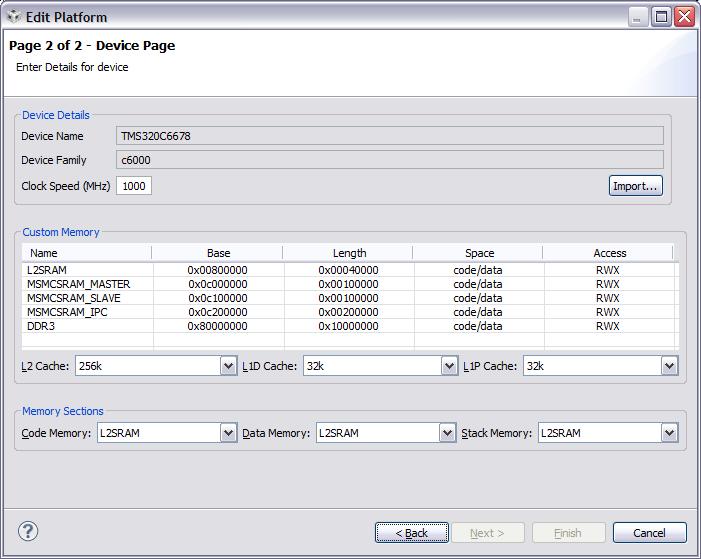Image resolution: width=701 pixels, height=559 pixels.
Task: Click the Name column header
Action: pos(87,253)
